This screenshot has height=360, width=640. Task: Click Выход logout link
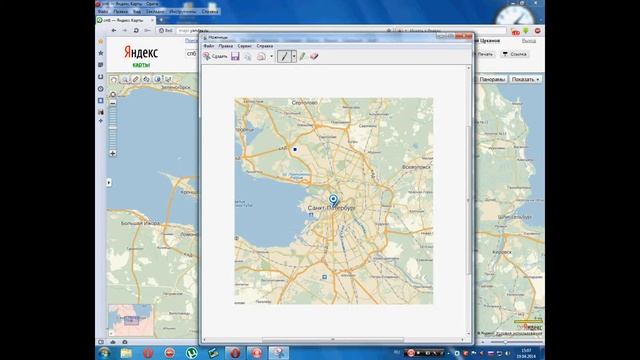point(529,41)
